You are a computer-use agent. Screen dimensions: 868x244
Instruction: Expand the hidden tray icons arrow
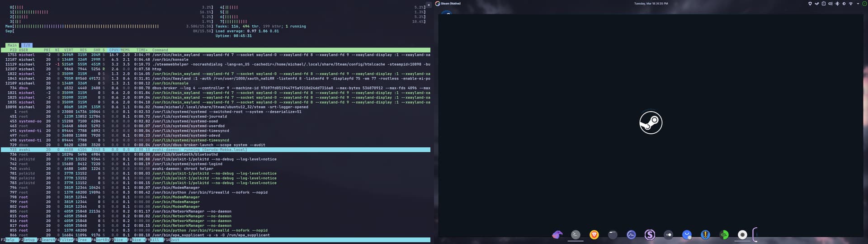pos(858,4)
